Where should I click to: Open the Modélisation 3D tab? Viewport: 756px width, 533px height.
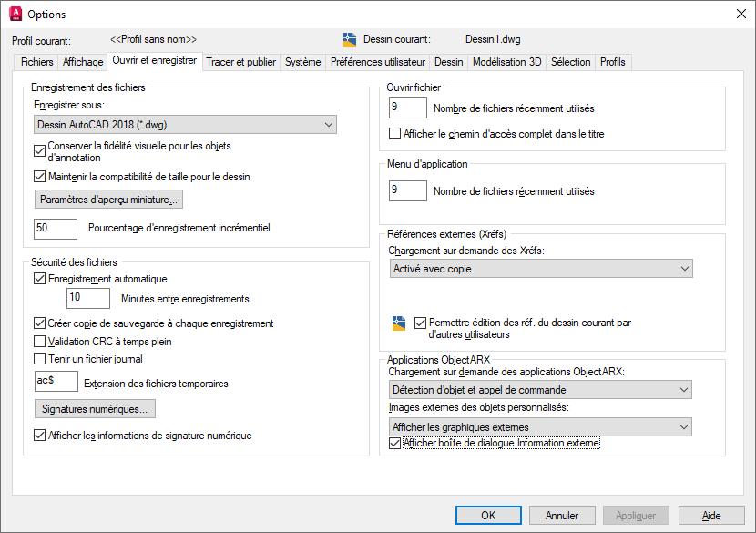[x=506, y=62]
